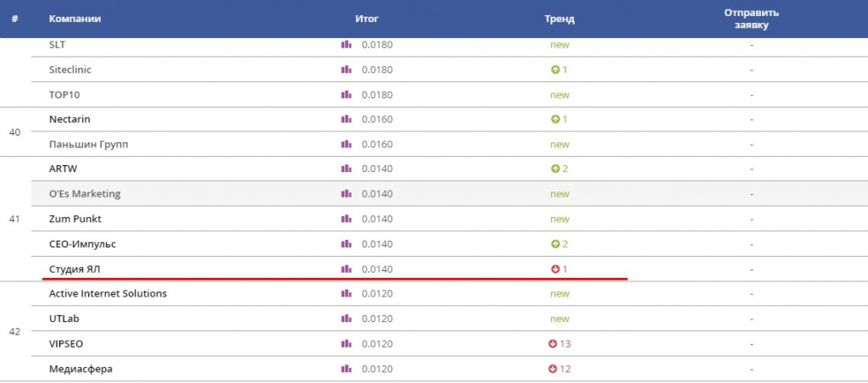Image resolution: width=868 pixels, height=383 pixels.
Task: Click red down arrow in Студия ЯЛ trend
Action: [x=555, y=269]
